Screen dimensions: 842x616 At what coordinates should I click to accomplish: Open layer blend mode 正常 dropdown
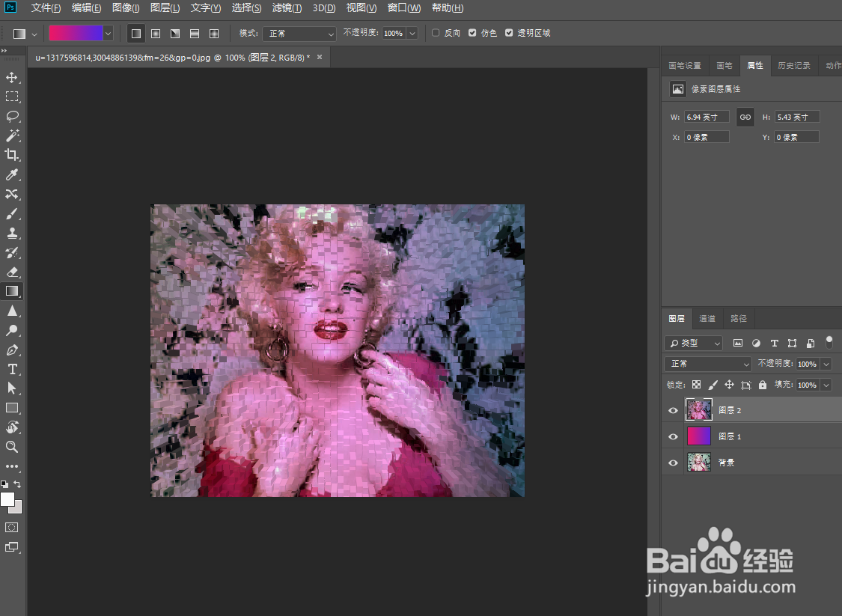[x=708, y=364]
